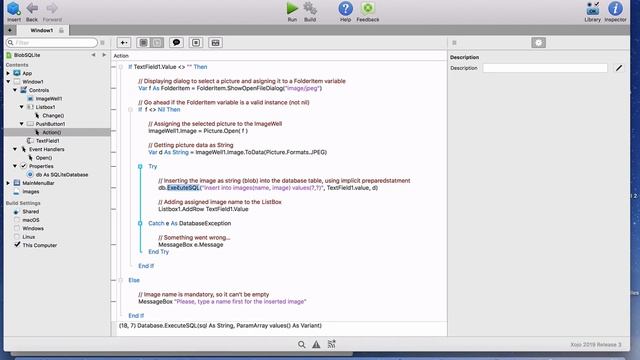Click the Listbox1.AddRow TextField1.Value line
The image size is (640, 360).
click(x=203, y=209)
